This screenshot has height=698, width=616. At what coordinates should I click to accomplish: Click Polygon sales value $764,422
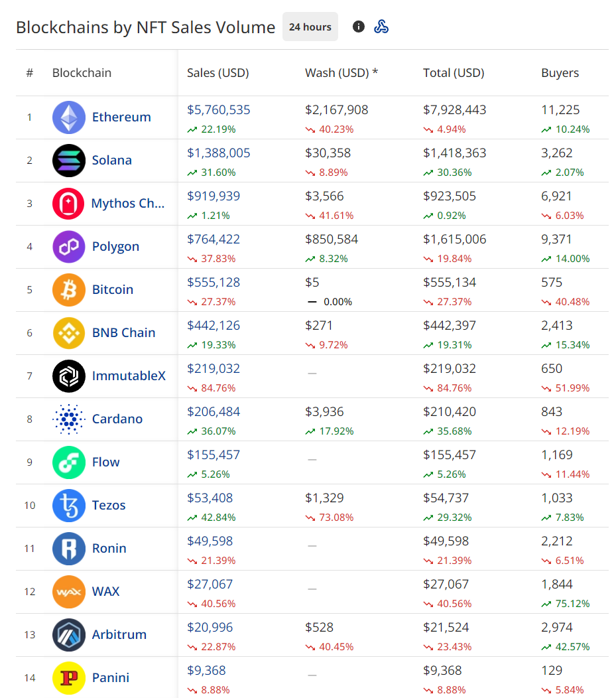click(x=214, y=240)
